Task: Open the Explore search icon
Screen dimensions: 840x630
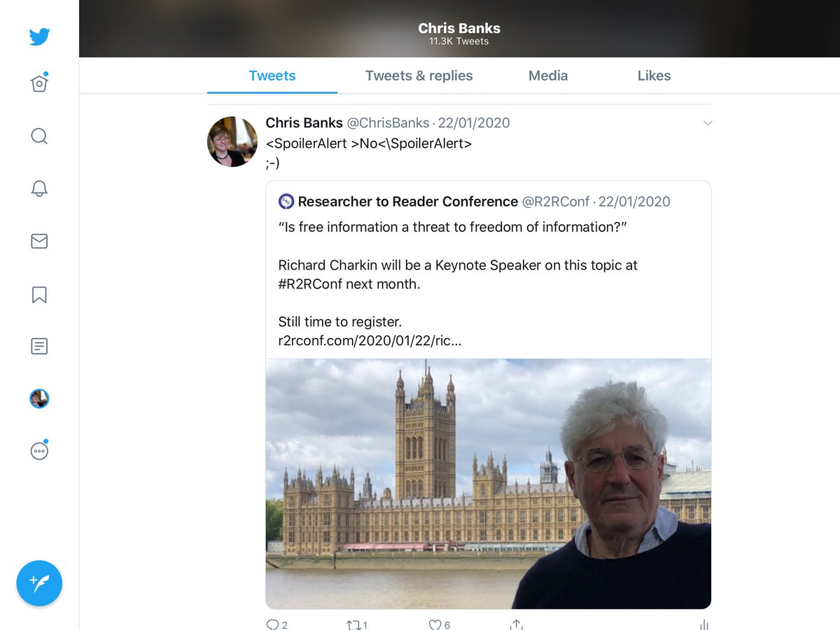Action: click(x=39, y=136)
